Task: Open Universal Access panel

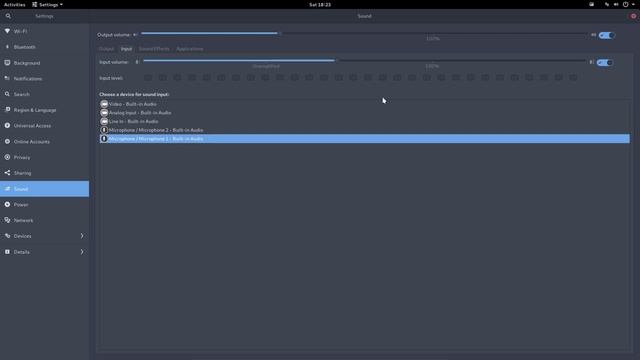Action: (x=44, y=126)
